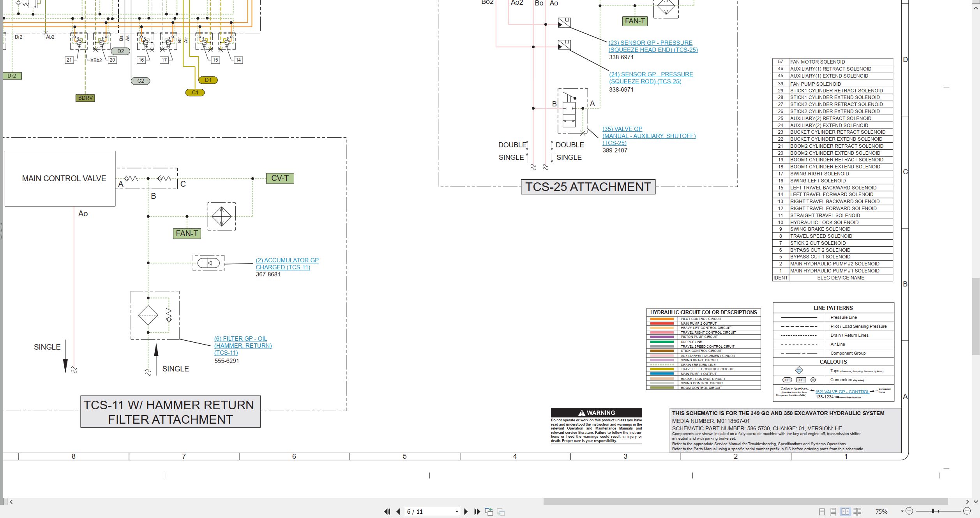Click the Supply Line green swatch
This screenshot has width=980, height=518.
662,342
